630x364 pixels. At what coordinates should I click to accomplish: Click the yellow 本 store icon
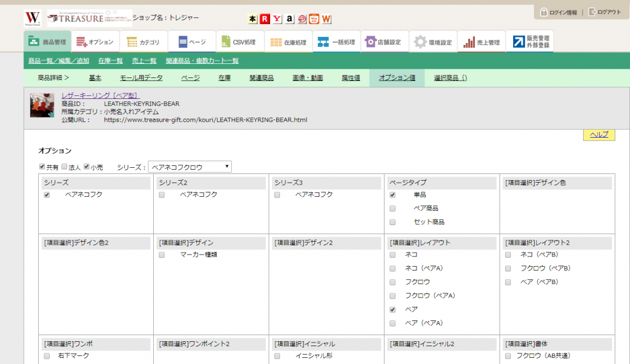coord(253,19)
